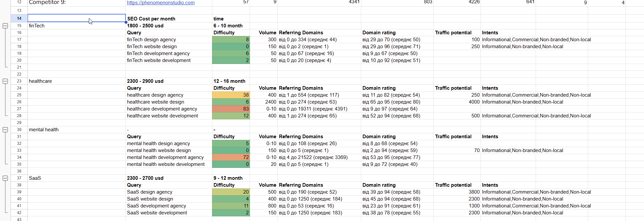Click the orange difficulty 72 cell
Image resolution: width=644 pixels, height=221 pixels.
(x=231, y=157)
